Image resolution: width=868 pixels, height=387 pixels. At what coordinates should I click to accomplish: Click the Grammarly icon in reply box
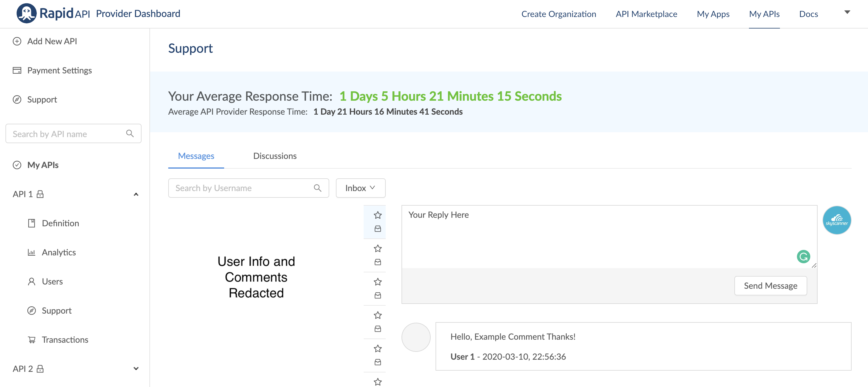point(803,257)
